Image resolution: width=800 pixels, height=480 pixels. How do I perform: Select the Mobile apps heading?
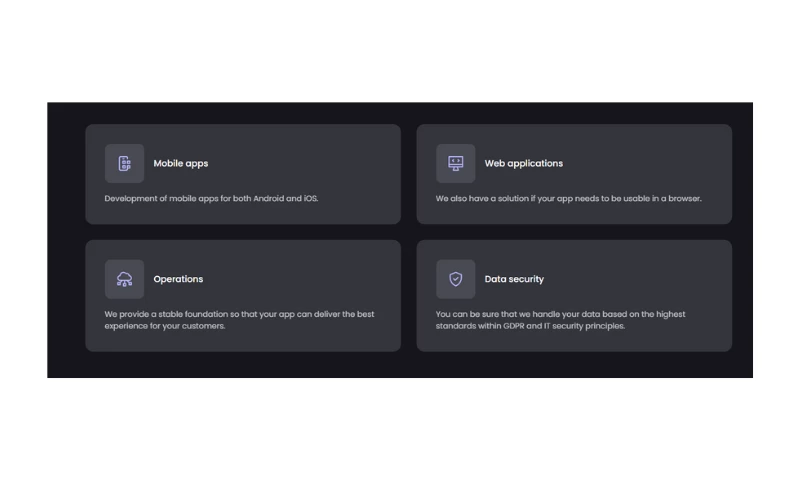click(x=181, y=164)
